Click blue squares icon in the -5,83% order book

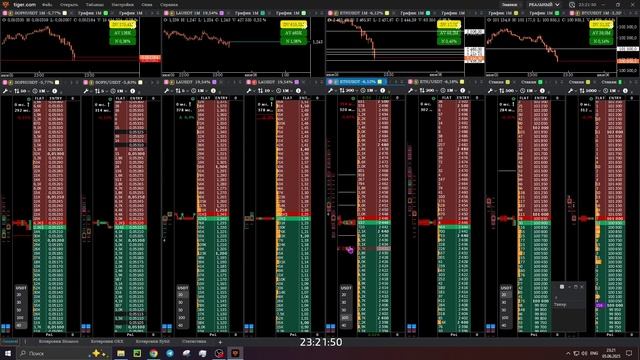[86, 327]
